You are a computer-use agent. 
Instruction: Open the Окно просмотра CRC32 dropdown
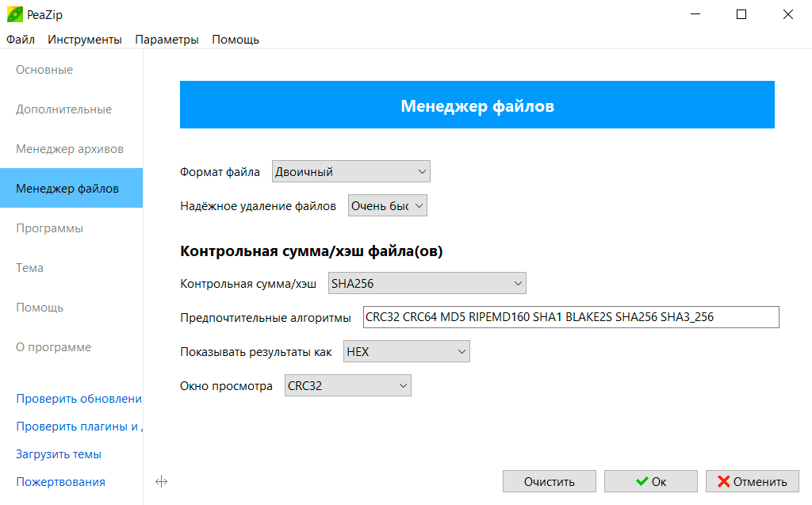348,386
